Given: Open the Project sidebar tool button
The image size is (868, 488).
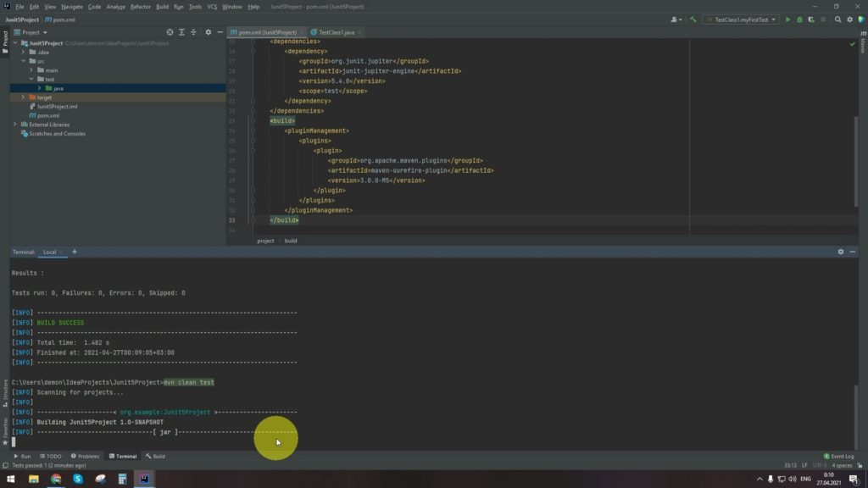Looking at the screenshot, I should [5, 42].
